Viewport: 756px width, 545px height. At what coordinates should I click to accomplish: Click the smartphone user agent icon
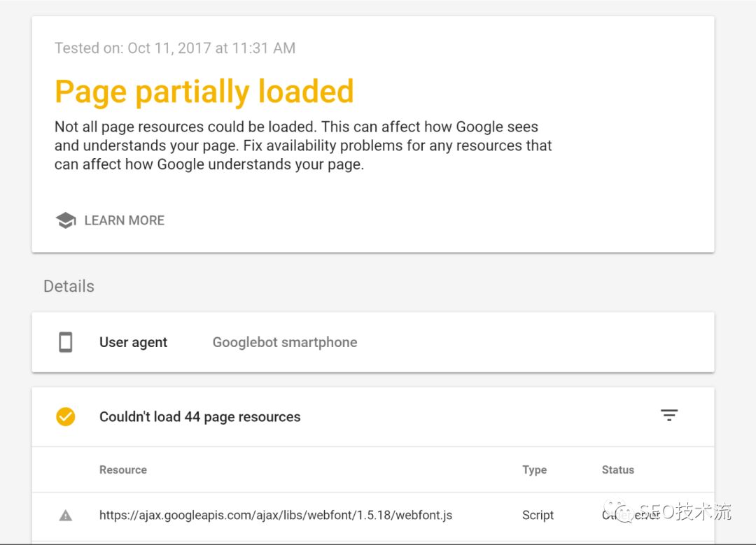(65, 342)
